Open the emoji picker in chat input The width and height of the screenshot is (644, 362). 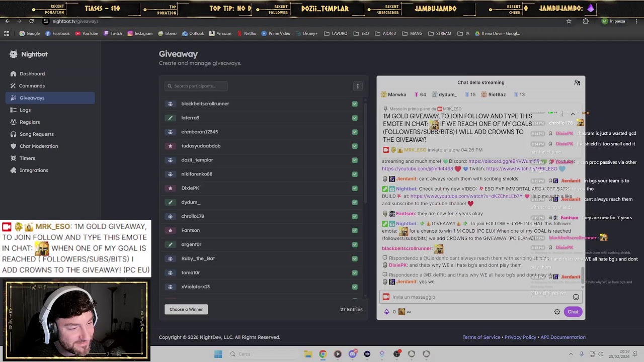pyautogui.click(x=576, y=297)
